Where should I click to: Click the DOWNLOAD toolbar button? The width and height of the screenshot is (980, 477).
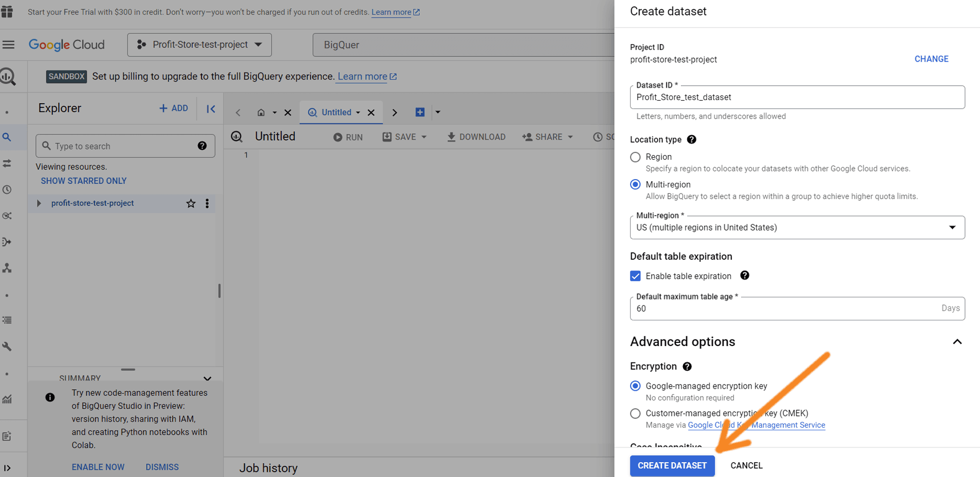[476, 137]
